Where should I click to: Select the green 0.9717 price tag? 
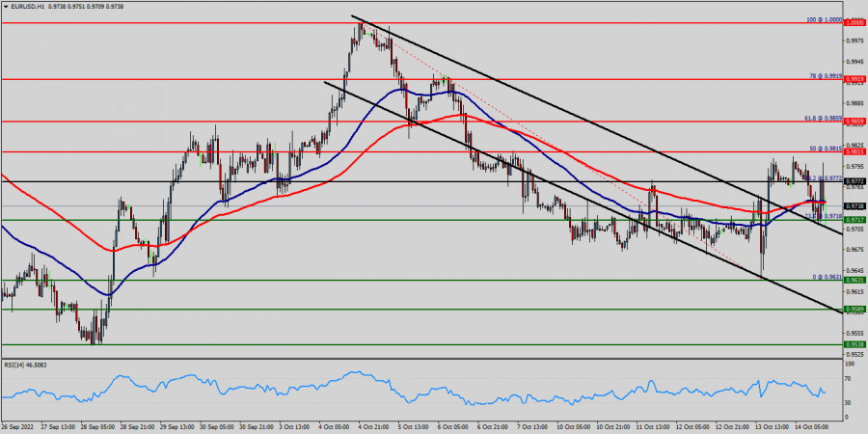click(x=854, y=220)
